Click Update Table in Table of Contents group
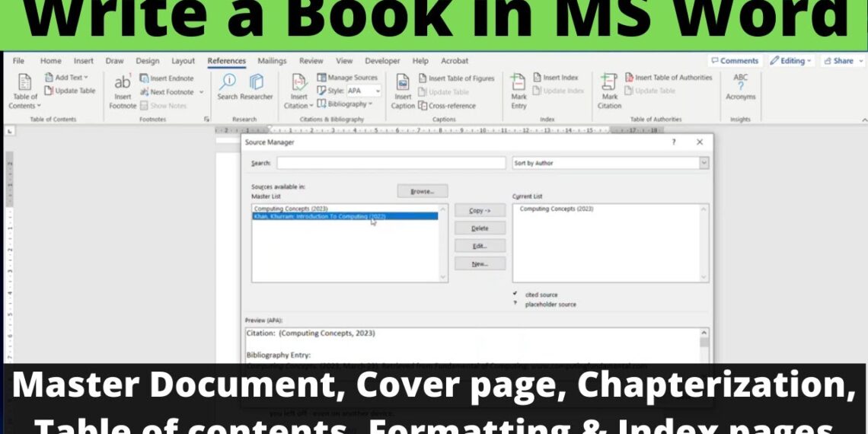Viewport: 868px width, 434px height. point(70,91)
